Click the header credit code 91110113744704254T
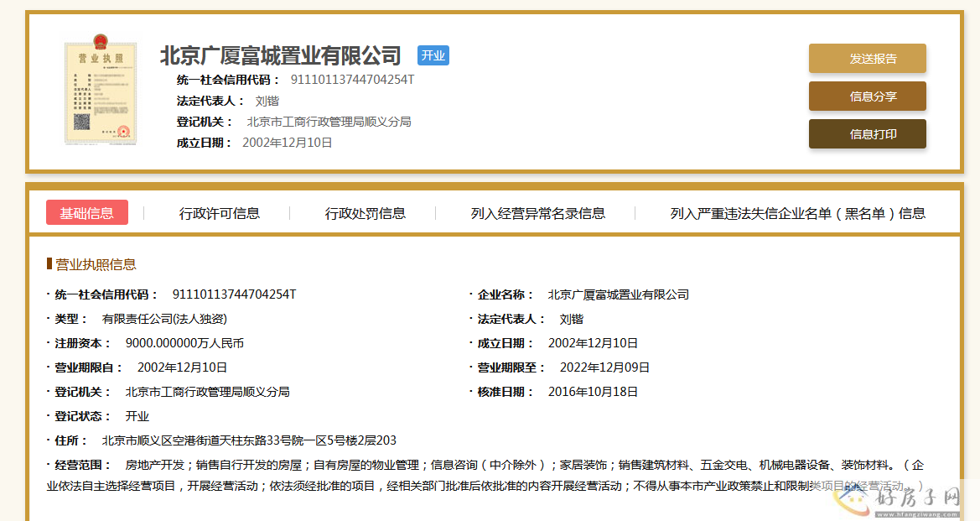This screenshot has height=521, width=980. pos(352,80)
